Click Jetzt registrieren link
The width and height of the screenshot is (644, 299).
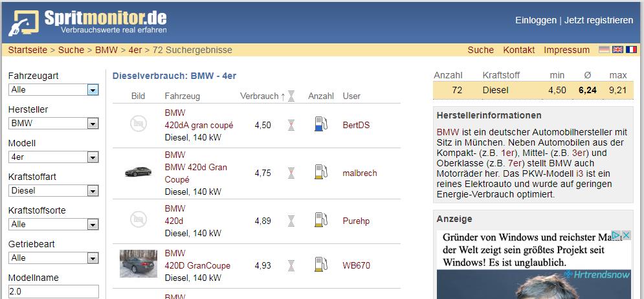pyautogui.click(x=599, y=20)
